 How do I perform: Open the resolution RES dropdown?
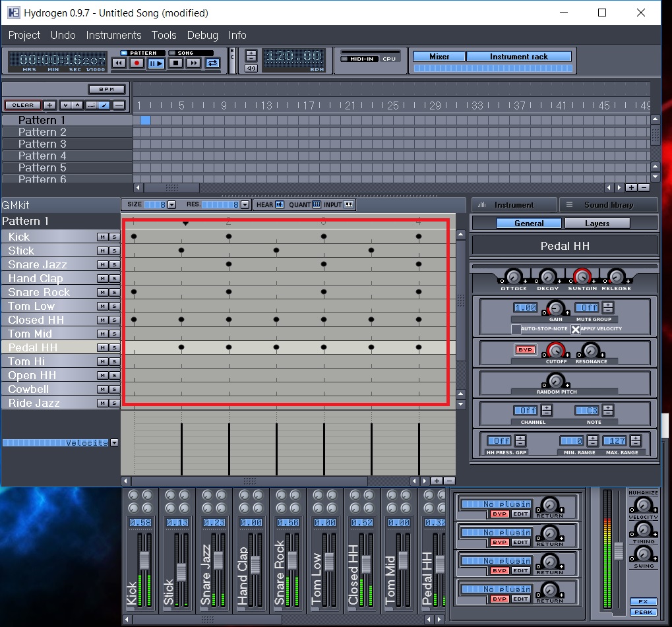point(243,204)
